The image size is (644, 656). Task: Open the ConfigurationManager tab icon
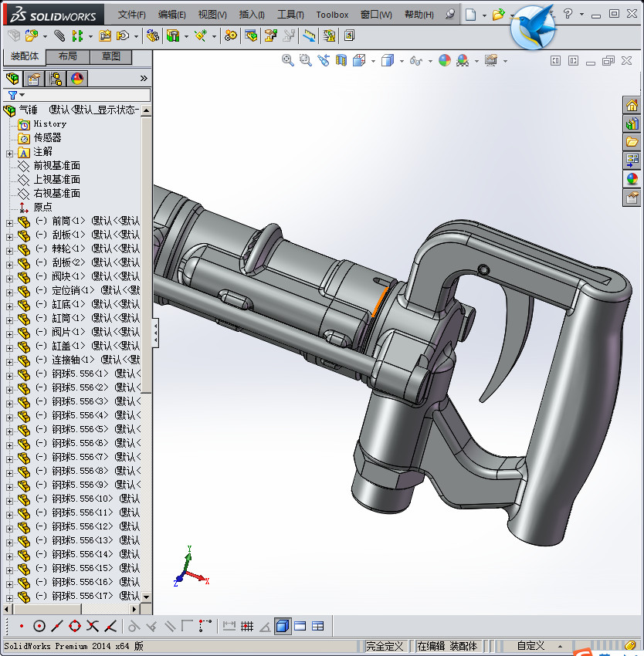(56, 79)
